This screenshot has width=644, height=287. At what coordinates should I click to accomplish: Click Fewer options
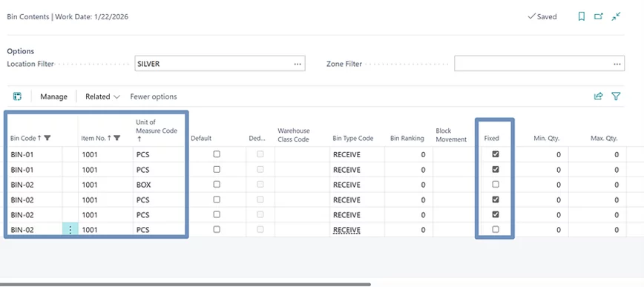tap(154, 97)
